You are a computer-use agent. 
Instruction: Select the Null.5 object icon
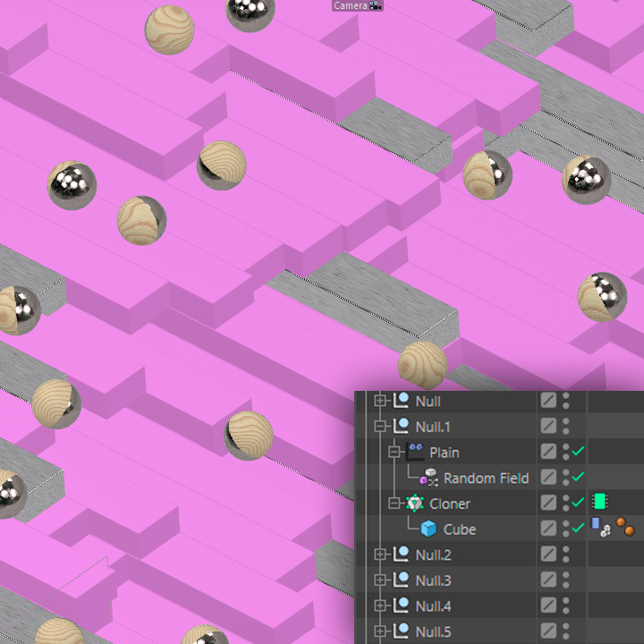(x=402, y=631)
